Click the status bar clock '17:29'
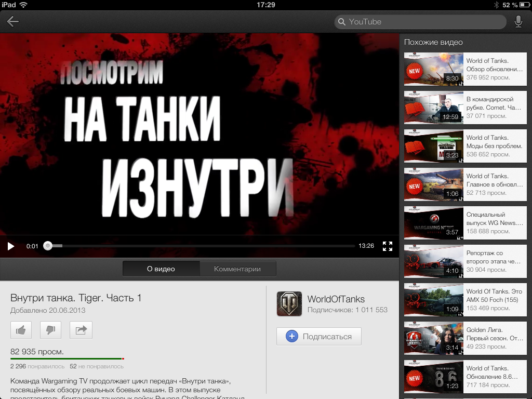The height and width of the screenshot is (399, 532). coord(265,5)
